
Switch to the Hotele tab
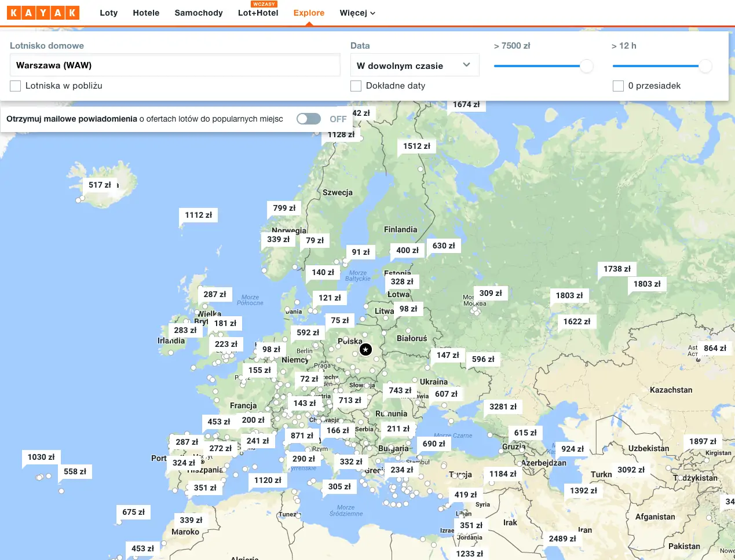146,13
